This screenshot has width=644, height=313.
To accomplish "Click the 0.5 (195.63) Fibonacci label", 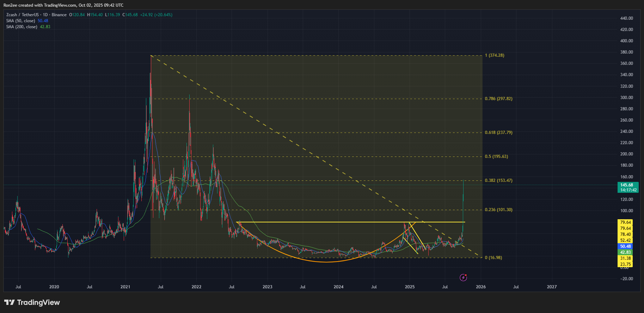I will point(496,156).
